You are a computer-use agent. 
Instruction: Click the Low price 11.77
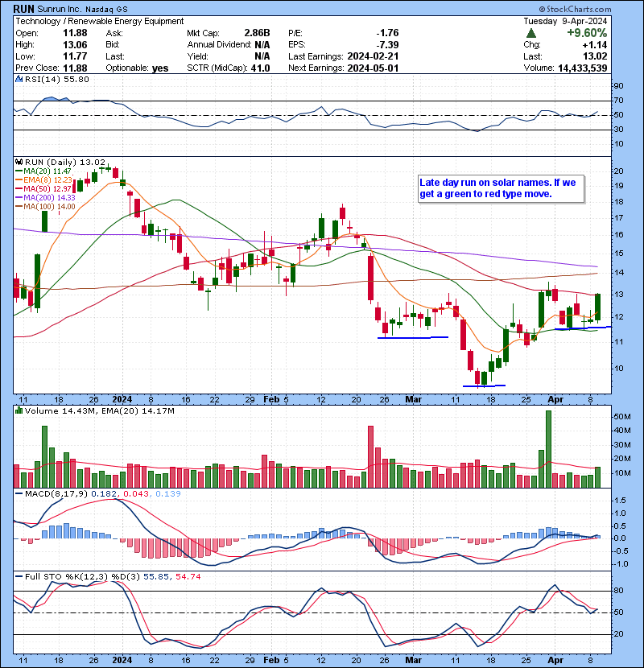[75, 56]
